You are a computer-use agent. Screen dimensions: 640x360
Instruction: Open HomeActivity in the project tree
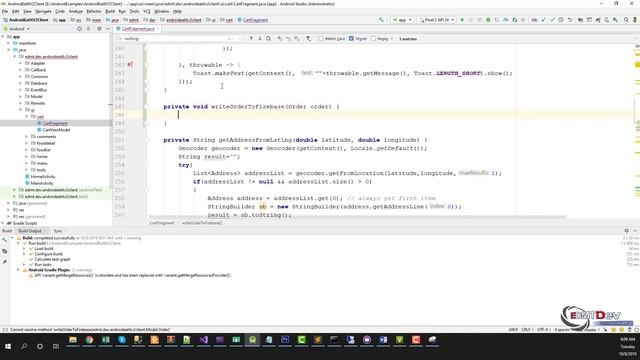(x=43, y=176)
